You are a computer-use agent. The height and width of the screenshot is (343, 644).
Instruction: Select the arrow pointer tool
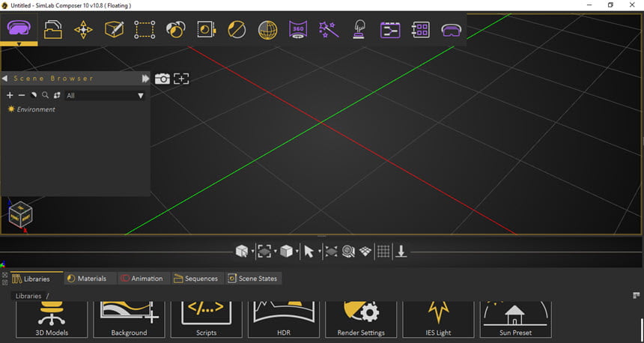click(309, 252)
